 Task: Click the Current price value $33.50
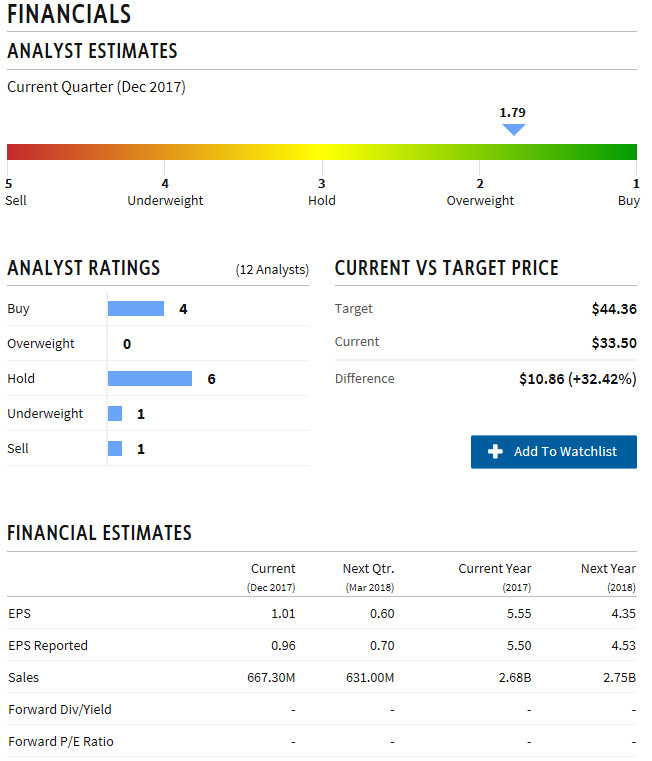point(614,343)
